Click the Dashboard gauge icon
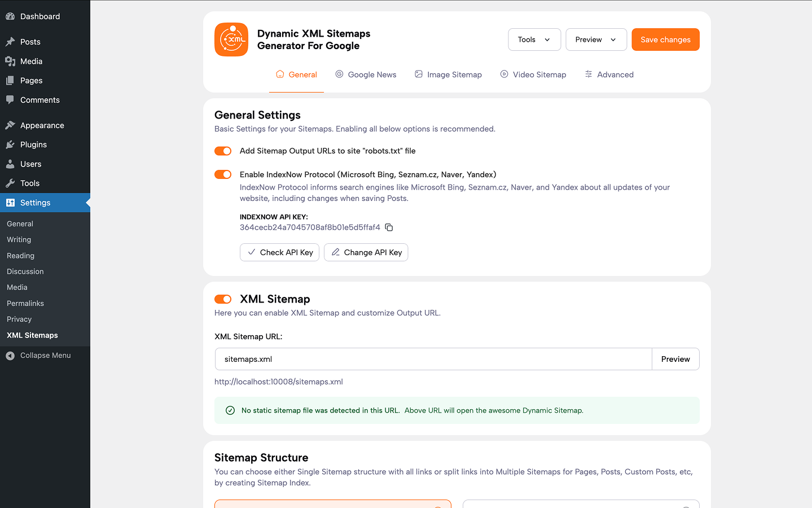Image resolution: width=812 pixels, height=508 pixels. click(10, 16)
